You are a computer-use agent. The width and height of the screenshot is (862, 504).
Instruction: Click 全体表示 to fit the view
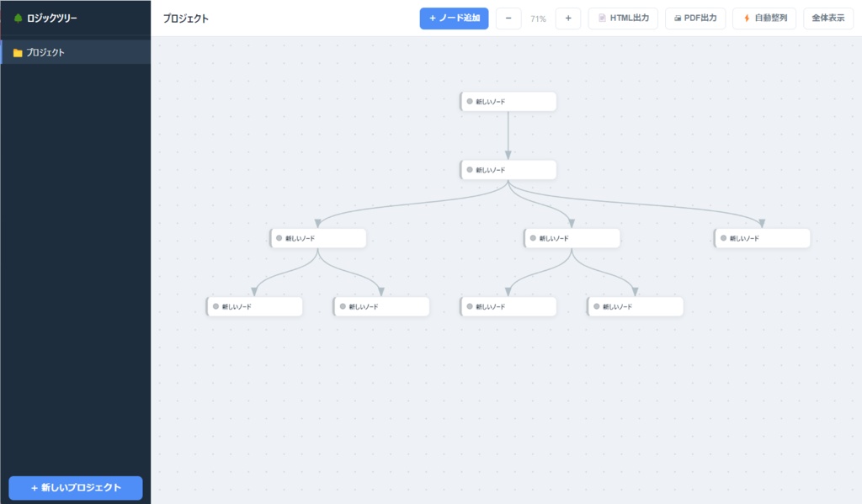[828, 19]
